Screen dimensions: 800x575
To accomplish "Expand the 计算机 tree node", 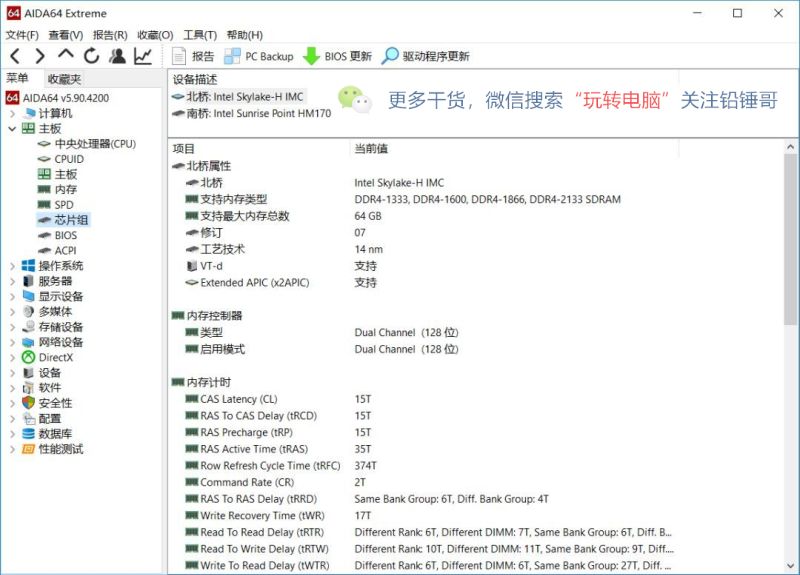I will 13,113.
